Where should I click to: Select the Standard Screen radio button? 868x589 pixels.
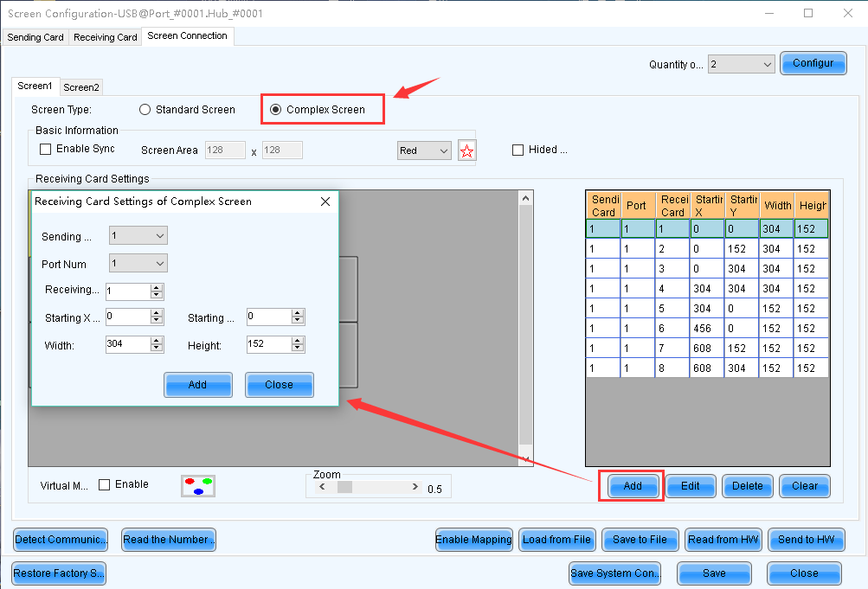145,110
